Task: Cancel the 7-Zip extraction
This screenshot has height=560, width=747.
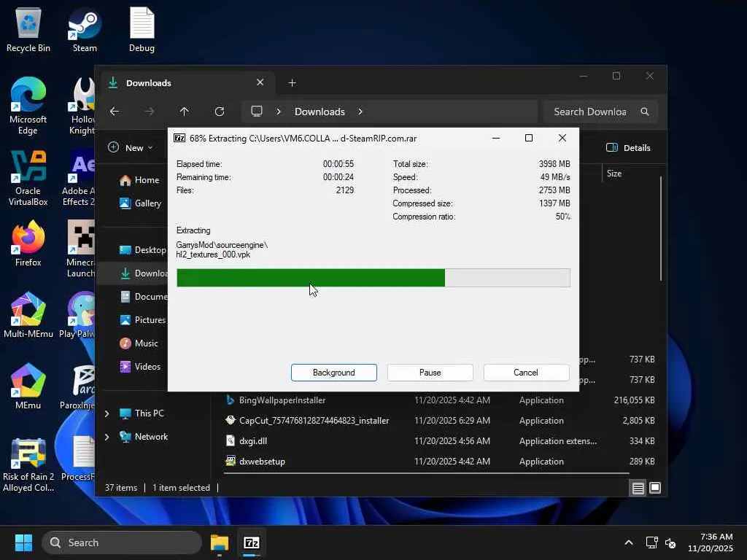Action: tap(525, 373)
